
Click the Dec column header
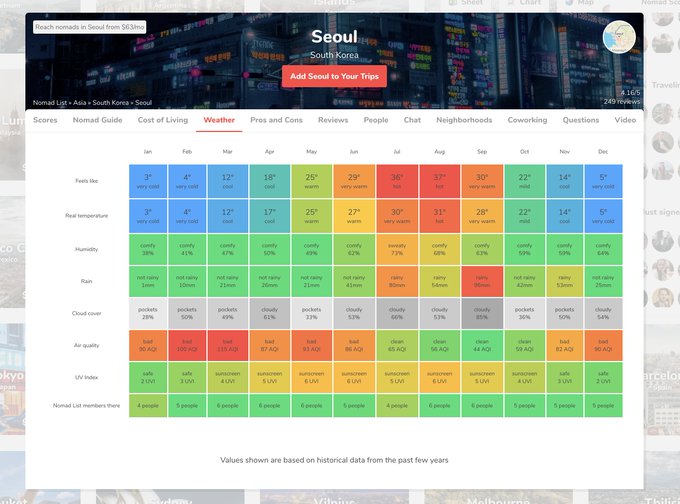pyautogui.click(x=603, y=152)
